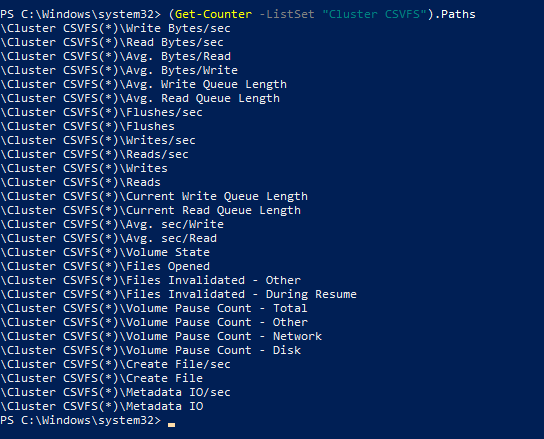The image size is (544, 439).
Task: Click the Read Bytes/sec counter line
Action: (112, 42)
